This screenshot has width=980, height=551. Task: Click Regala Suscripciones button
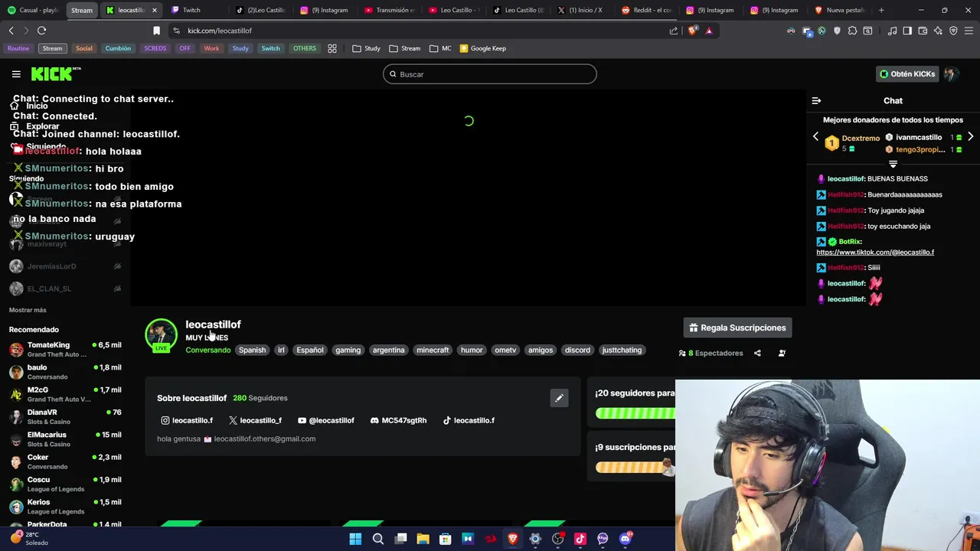tap(737, 328)
